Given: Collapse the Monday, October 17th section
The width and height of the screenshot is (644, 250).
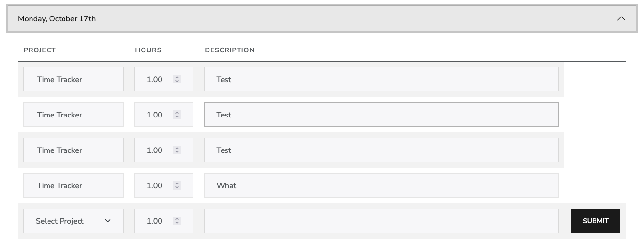Looking at the screenshot, I should [x=321, y=19].
